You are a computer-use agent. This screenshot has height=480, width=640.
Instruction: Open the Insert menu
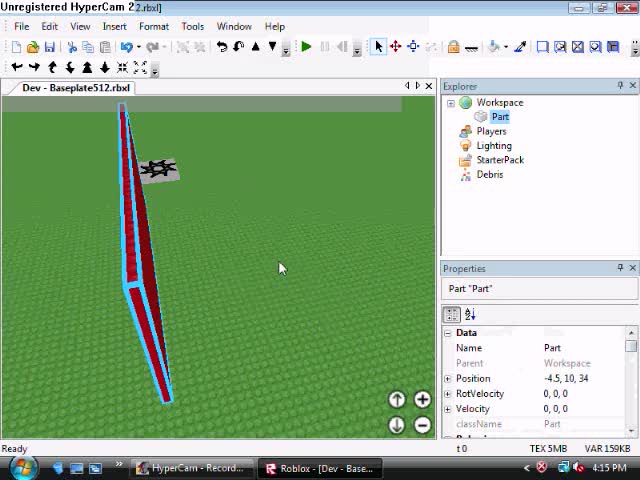coord(115,27)
